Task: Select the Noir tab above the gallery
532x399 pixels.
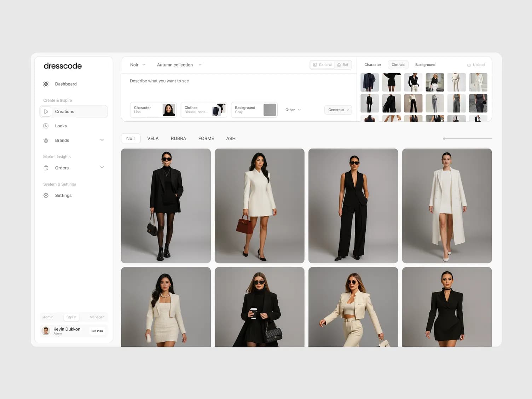Action: (131, 138)
